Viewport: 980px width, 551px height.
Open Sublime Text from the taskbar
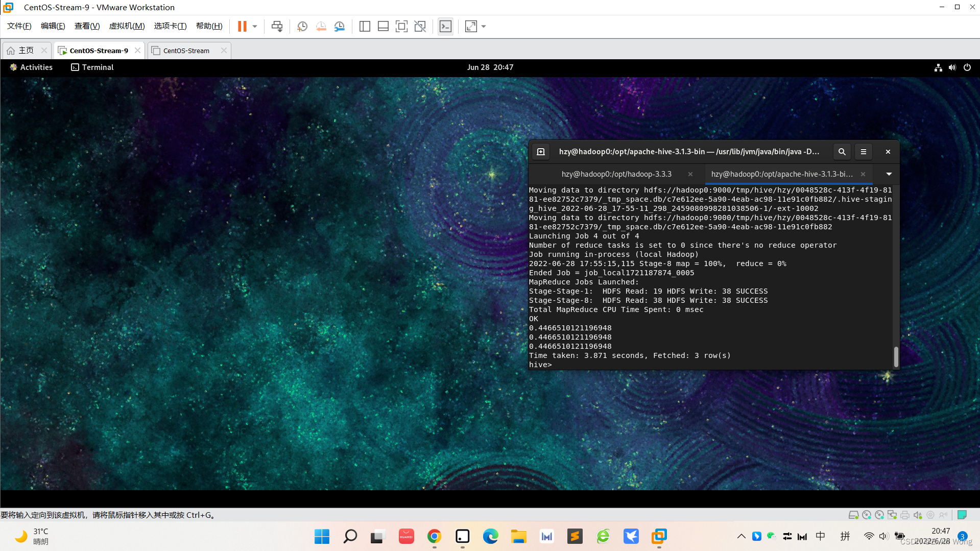point(575,536)
